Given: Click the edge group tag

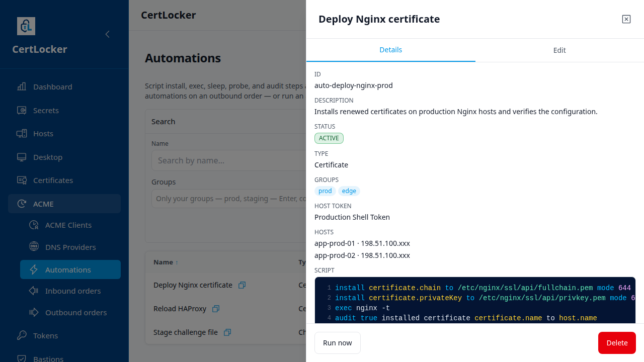Looking at the screenshot, I should tap(349, 191).
